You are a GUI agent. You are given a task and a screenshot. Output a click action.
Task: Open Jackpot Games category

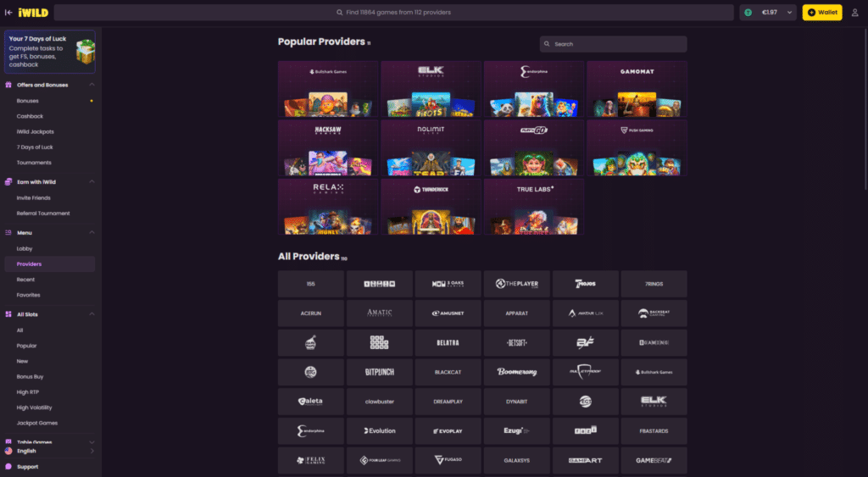coord(37,423)
